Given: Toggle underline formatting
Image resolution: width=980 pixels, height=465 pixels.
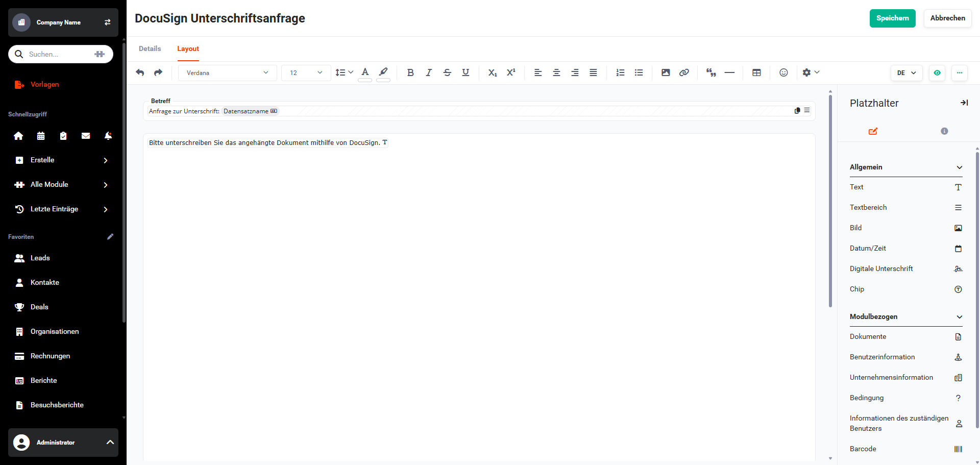Looking at the screenshot, I should [465, 72].
